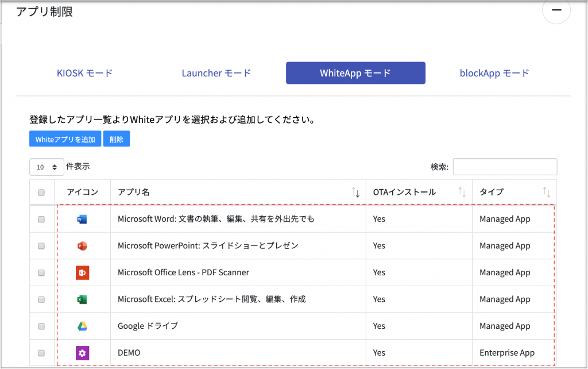The height and width of the screenshot is (369, 588).
Task: Click the Microsoft Office Lens - PDF Scanner name
Action: point(183,272)
